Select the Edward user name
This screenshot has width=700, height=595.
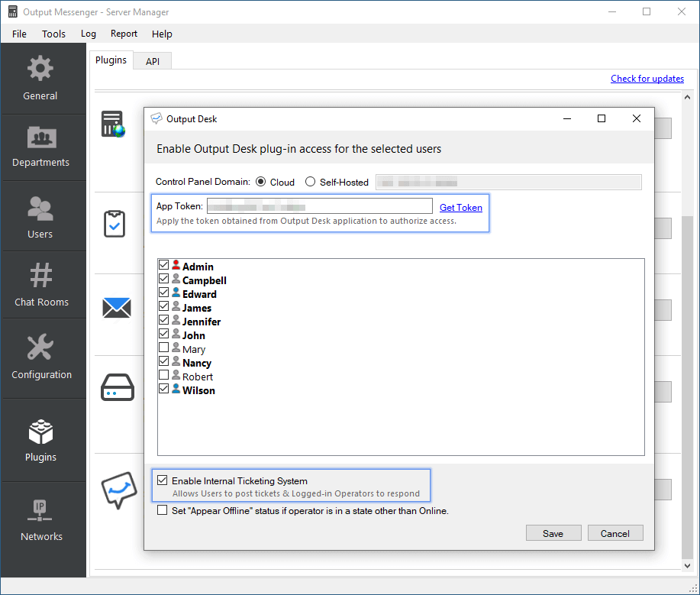pyautogui.click(x=199, y=294)
